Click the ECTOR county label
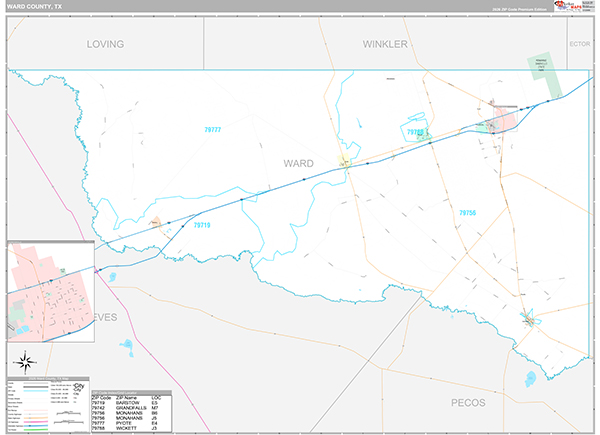Viewport: 600px width, 435px height. coord(579,45)
